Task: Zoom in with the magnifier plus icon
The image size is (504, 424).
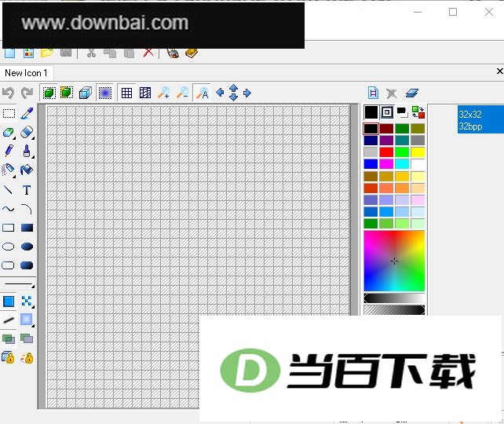Action: [x=164, y=93]
